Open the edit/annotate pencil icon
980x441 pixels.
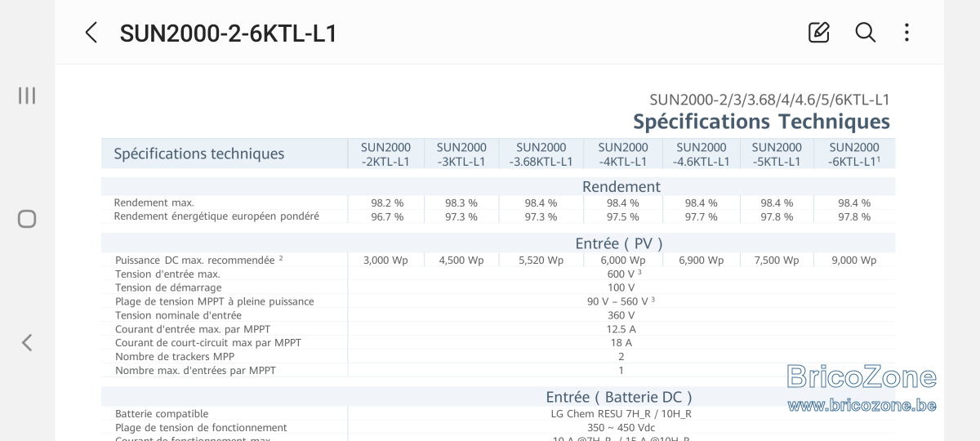(818, 33)
